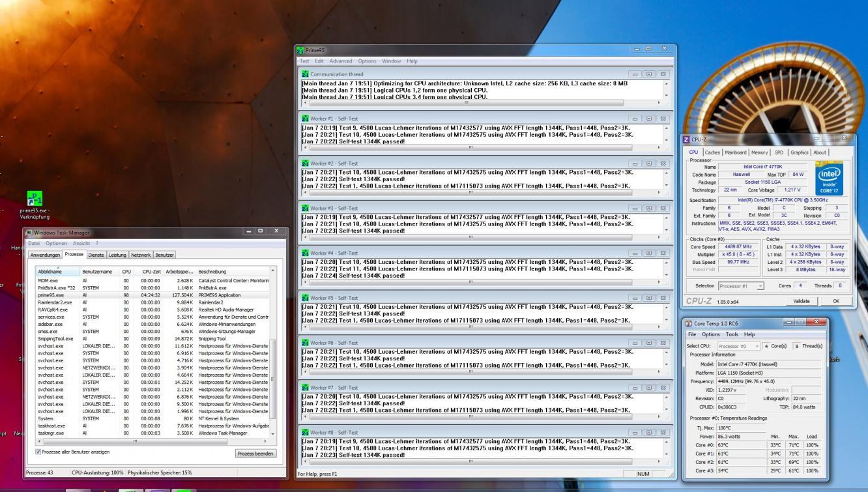Open the Window menu in Prime95

(391, 61)
